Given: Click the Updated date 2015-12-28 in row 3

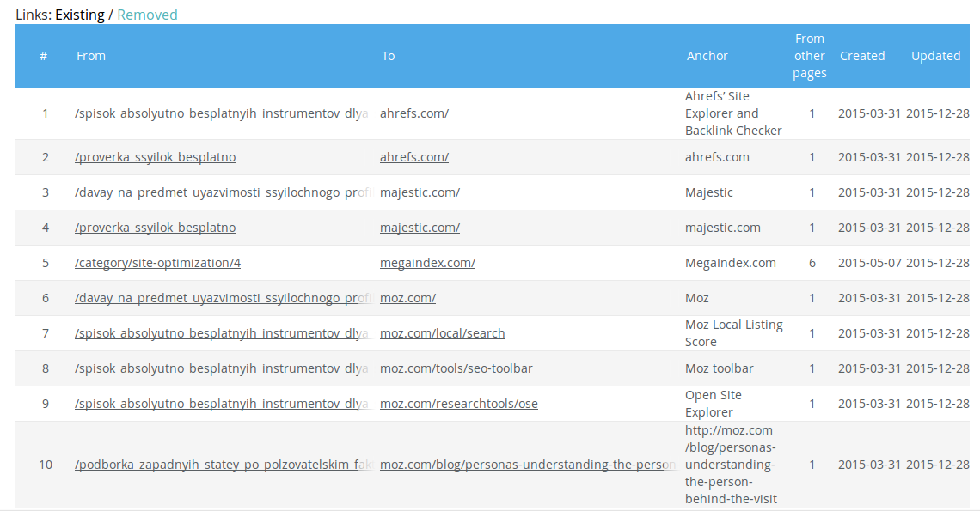Looking at the screenshot, I should pyautogui.click(x=938, y=192).
